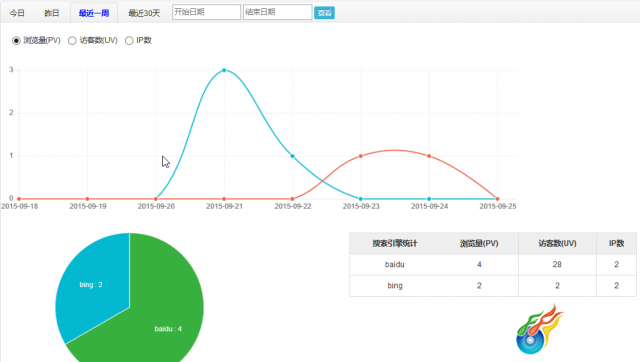640x362 pixels.
Task: Click the blue 查看 button
Action: click(x=324, y=13)
